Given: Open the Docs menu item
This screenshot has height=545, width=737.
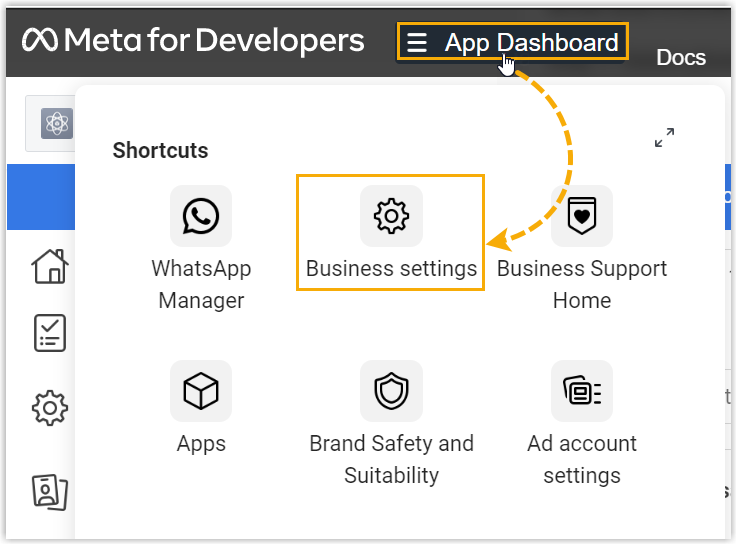Looking at the screenshot, I should 681,57.
